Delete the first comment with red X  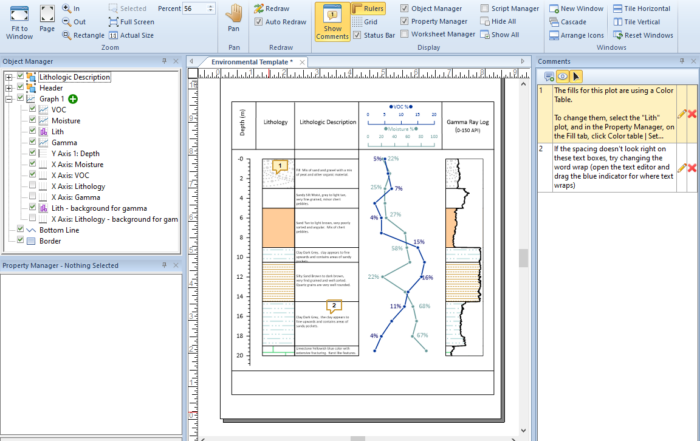(x=691, y=114)
